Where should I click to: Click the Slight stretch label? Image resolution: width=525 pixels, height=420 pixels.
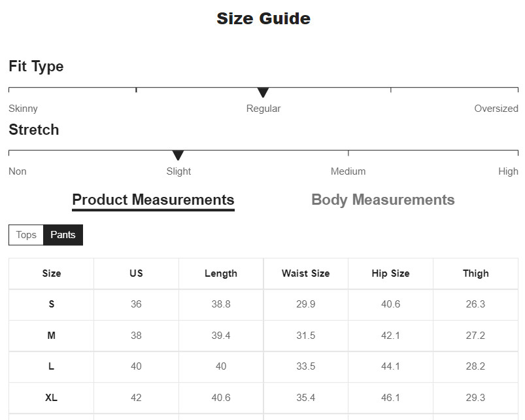[178, 171]
